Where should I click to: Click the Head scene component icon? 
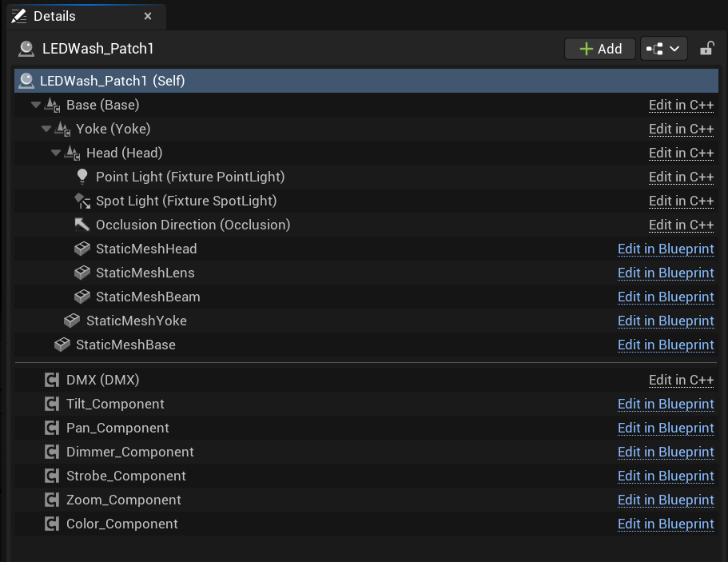tap(72, 153)
